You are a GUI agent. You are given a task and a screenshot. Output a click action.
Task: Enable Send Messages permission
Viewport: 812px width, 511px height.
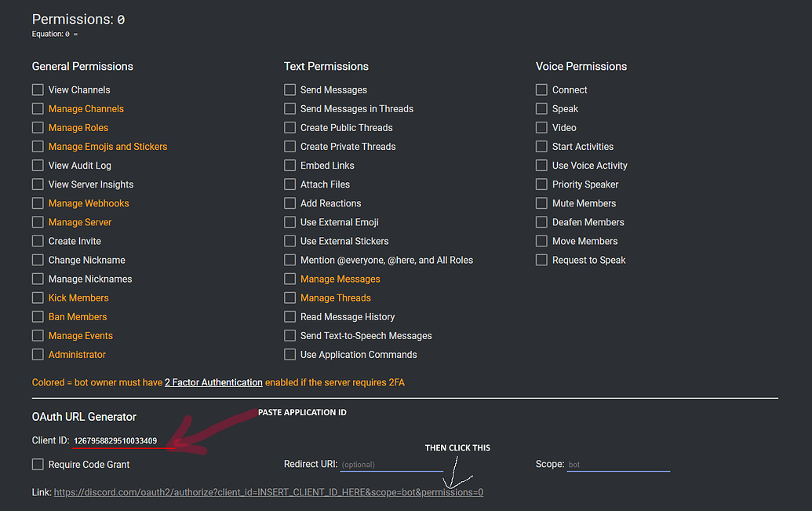click(290, 90)
